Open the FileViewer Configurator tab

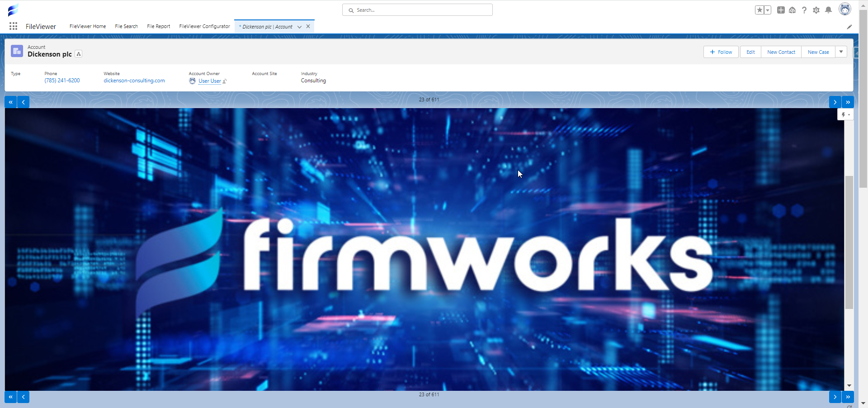coord(204,26)
